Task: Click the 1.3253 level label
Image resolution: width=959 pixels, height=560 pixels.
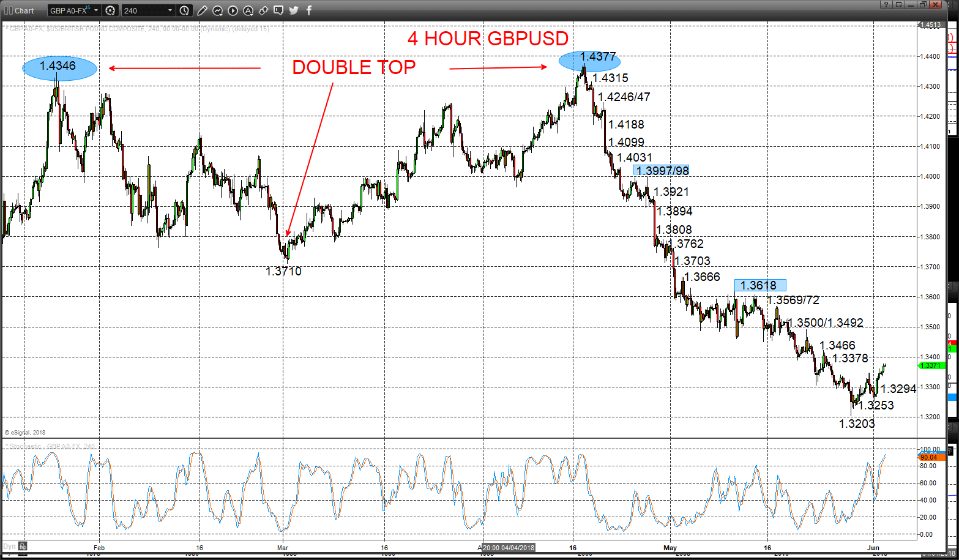Action: click(x=876, y=405)
